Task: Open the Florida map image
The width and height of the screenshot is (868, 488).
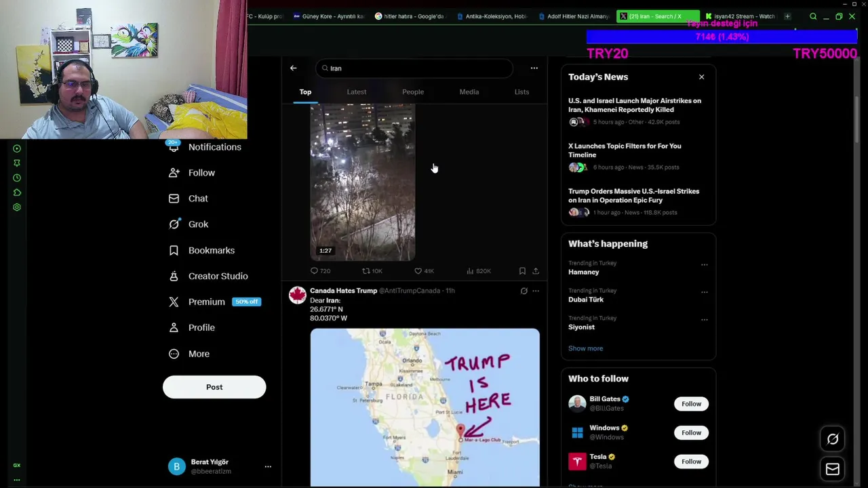Action: pos(425,407)
